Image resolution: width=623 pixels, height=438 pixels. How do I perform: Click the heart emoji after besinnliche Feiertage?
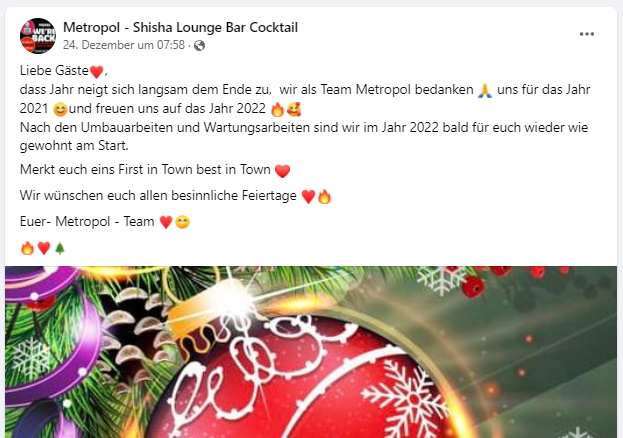pyautogui.click(x=308, y=196)
